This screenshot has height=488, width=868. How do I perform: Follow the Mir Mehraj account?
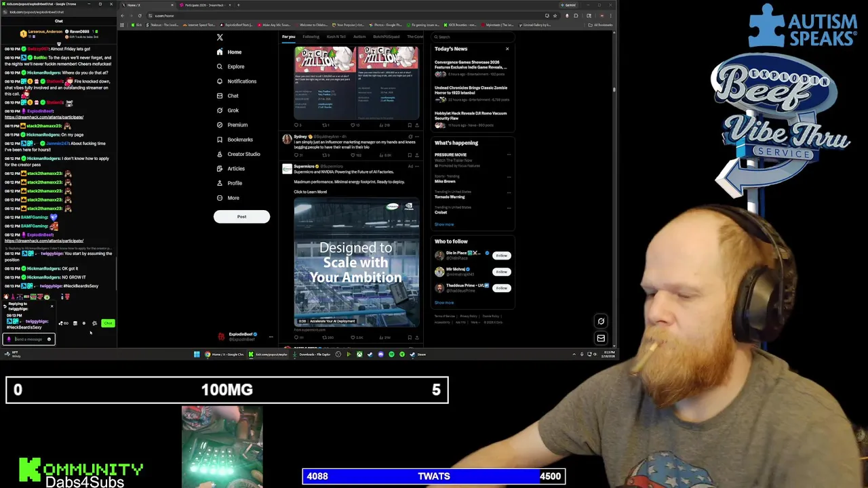[x=501, y=272]
